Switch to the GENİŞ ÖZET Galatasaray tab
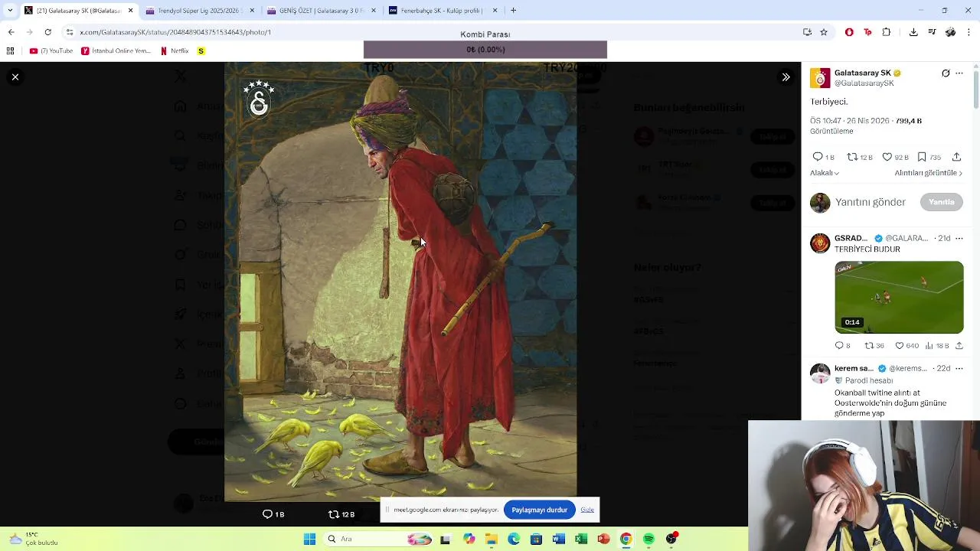The image size is (980, 551). coord(319,11)
